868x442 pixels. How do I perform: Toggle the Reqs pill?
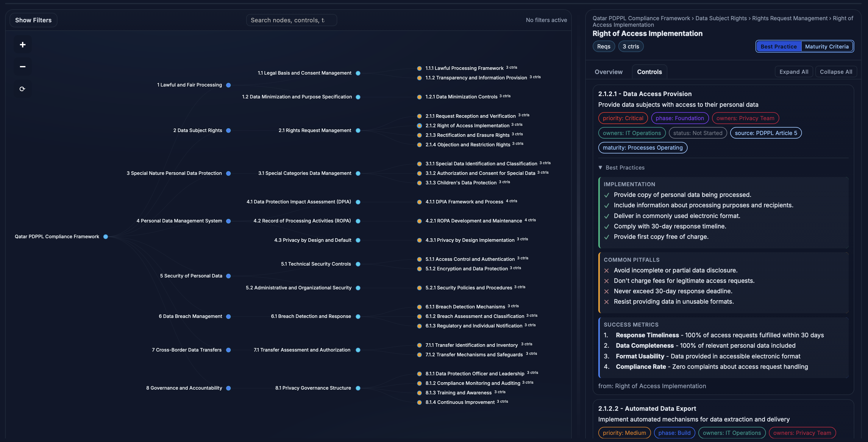pyautogui.click(x=603, y=46)
